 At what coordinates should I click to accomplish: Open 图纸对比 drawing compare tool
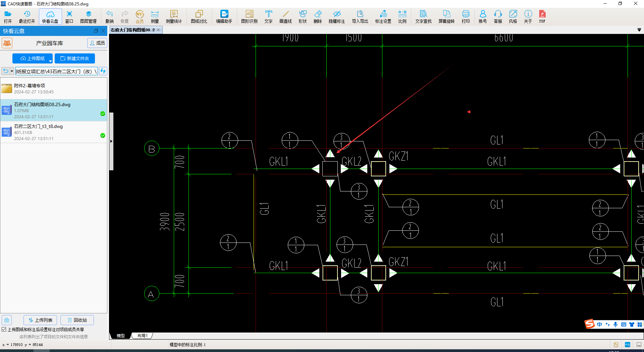tap(199, 16)
